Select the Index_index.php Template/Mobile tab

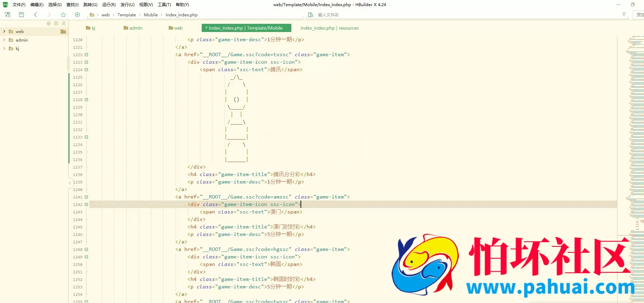(x=246, y=28)
